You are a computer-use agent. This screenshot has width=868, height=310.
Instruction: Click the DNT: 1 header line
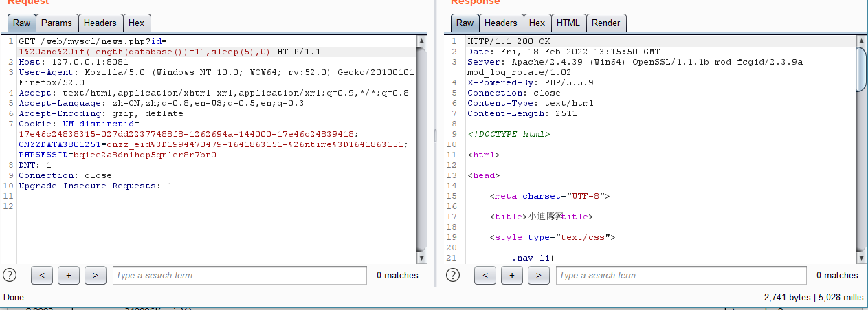click(35, 165)
